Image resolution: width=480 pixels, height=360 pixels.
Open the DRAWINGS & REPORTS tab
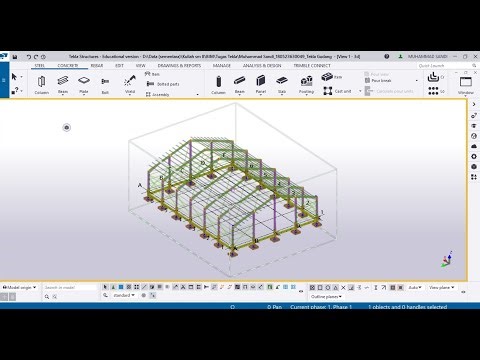point(179,66)
